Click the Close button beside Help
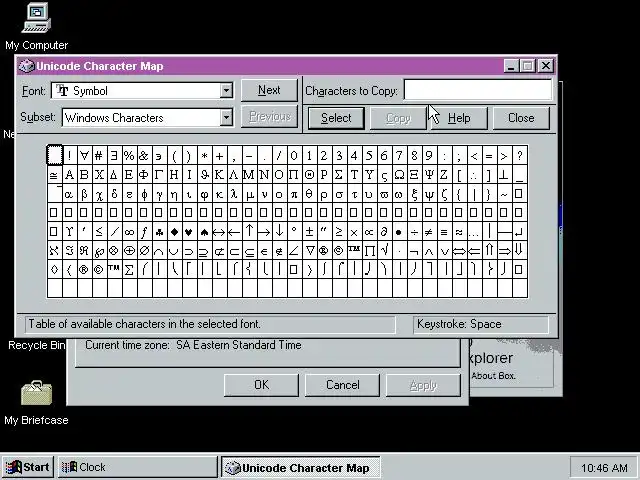 click(x=521, y=118)
